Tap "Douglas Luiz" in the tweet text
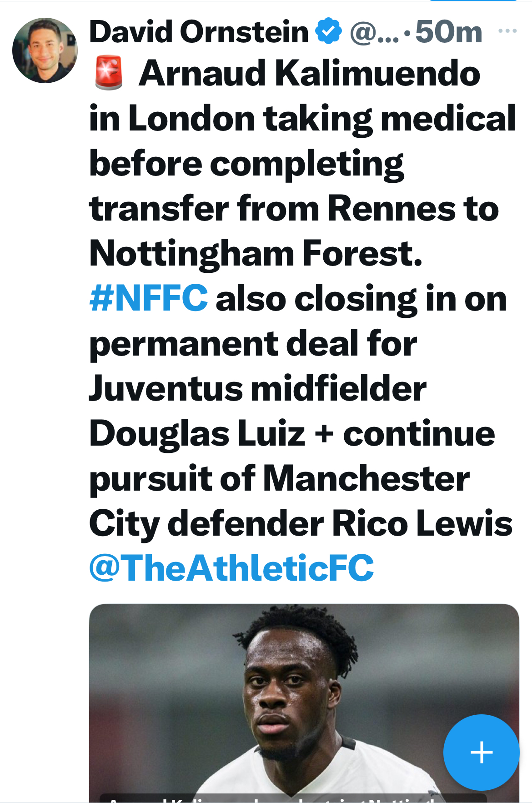The image size is (532, 803). click(197, 433)
